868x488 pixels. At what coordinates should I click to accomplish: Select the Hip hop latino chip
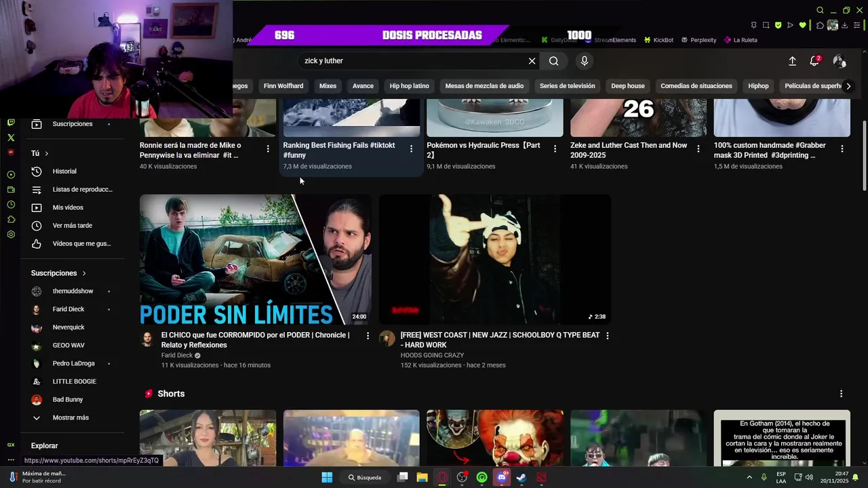pyautogui.click(x=410, y=86)
